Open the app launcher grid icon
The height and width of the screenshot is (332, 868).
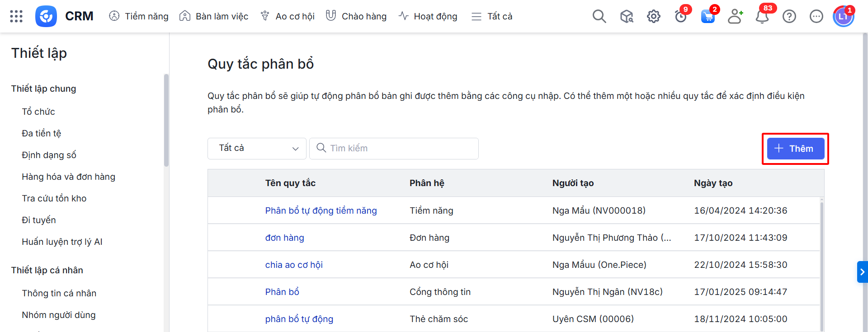16,16
